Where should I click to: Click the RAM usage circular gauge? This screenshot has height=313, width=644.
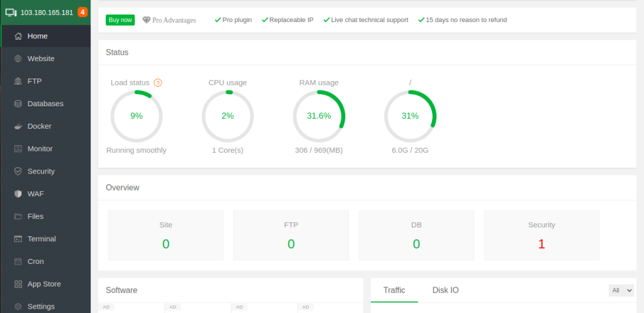(319, 116)
